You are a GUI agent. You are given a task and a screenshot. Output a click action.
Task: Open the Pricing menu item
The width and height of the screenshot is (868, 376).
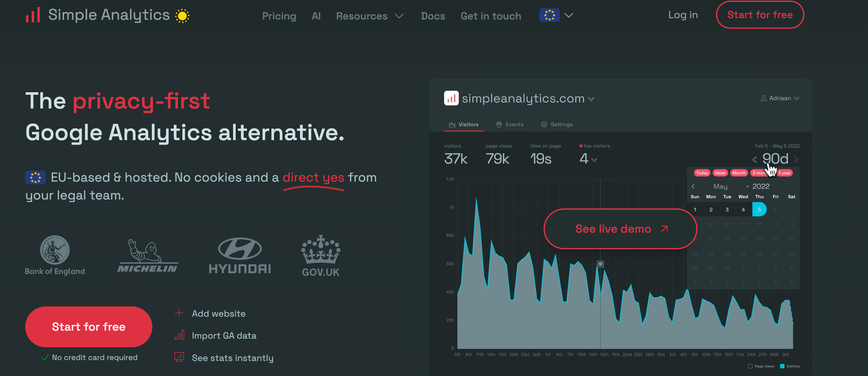(x=279, y=16)
